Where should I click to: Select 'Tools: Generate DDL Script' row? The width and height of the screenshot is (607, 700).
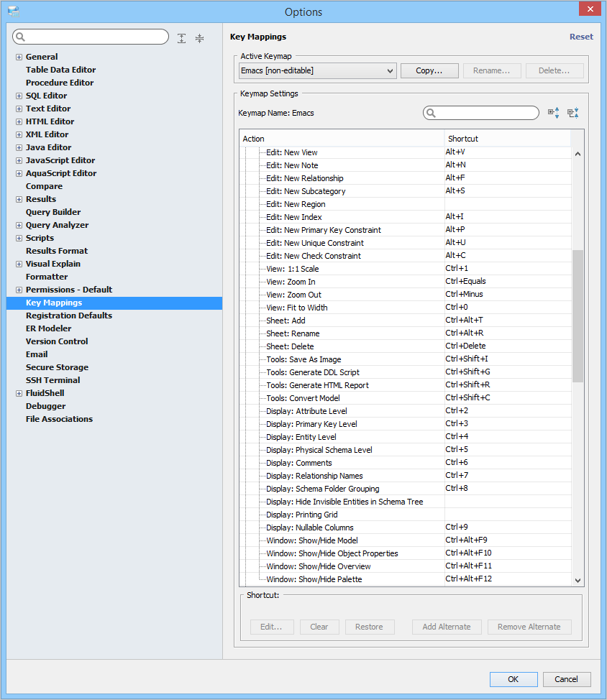pos(406,373)
